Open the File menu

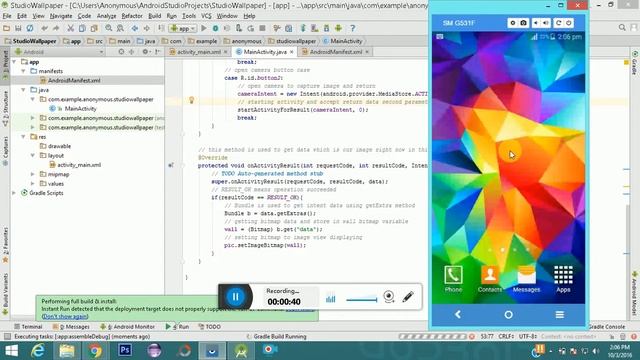coord(7,16)
